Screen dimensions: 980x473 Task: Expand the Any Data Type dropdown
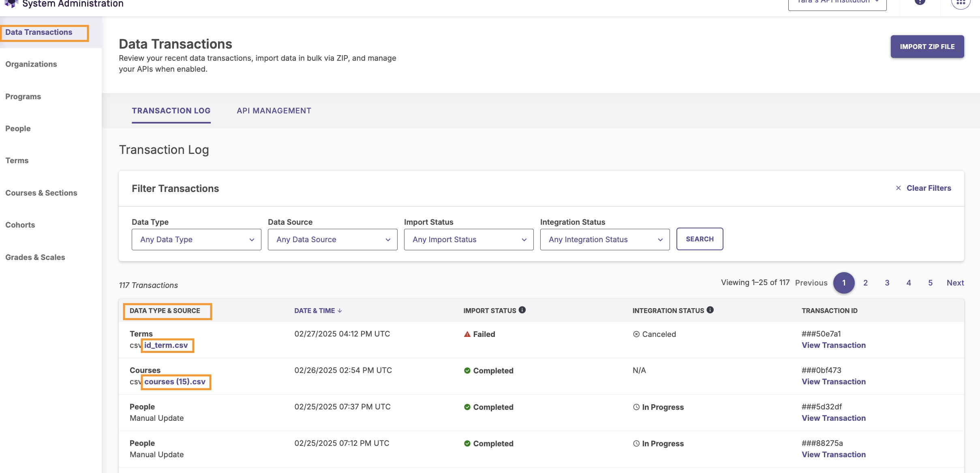pyautogui.click(x=197, y=239)
